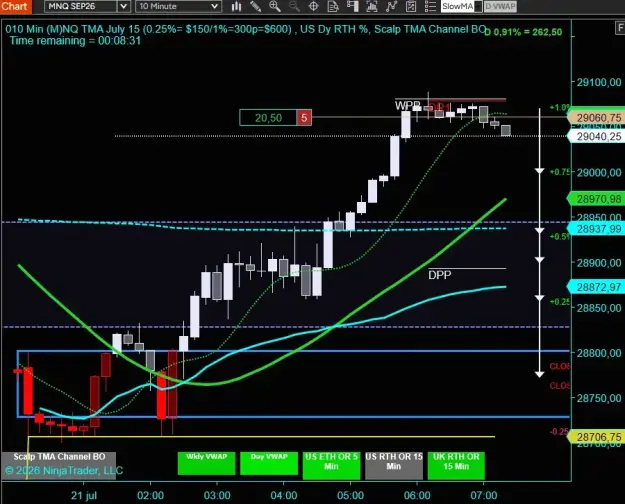The height and width of the screenshot is (504, 625).
Task: Open the bar type chart style icon
Action: (237, 6)
